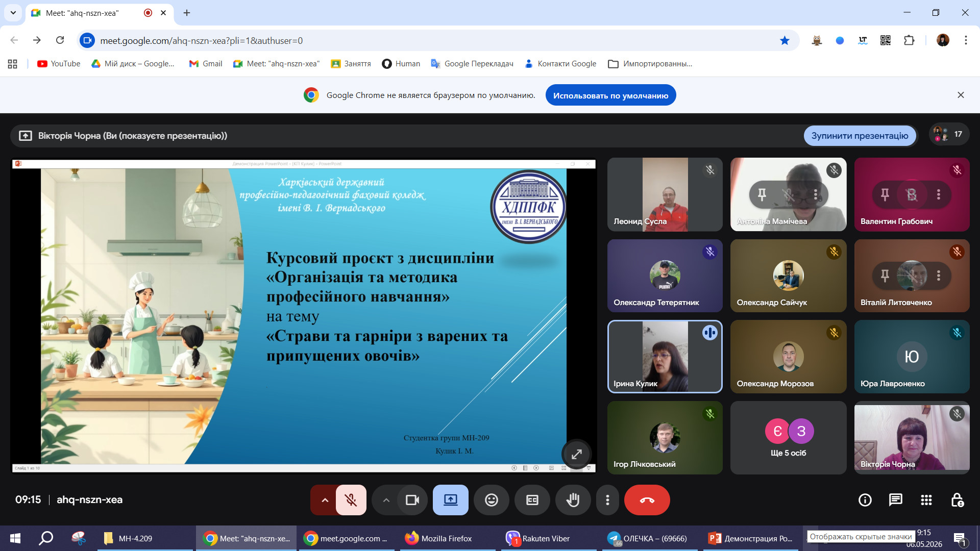
Task: Open the owl extension icon
Action: coord(817,40)
